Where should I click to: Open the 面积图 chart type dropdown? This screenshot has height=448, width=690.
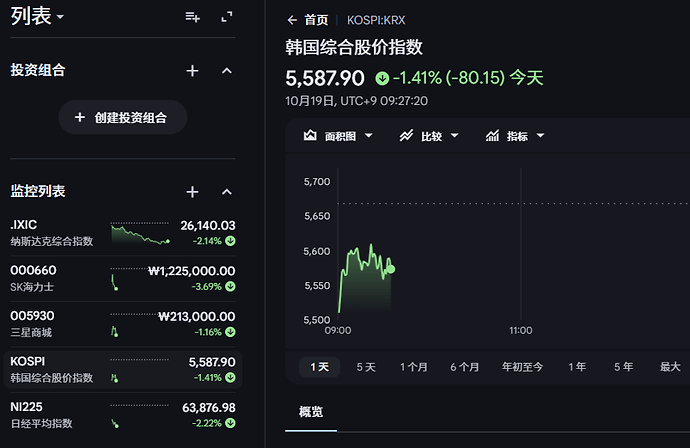point(338,136)
